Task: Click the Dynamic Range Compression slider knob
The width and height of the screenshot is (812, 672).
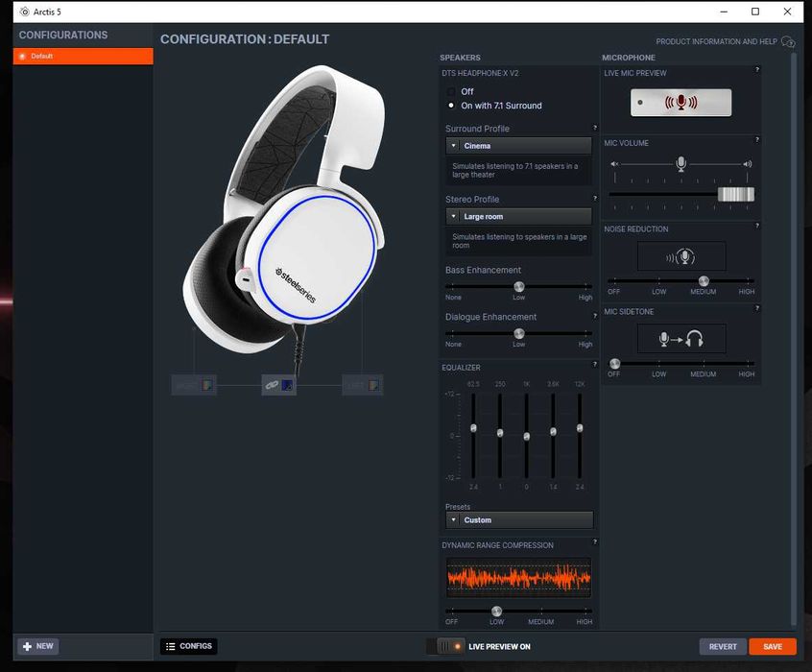Action: click(x=496, y=611)
